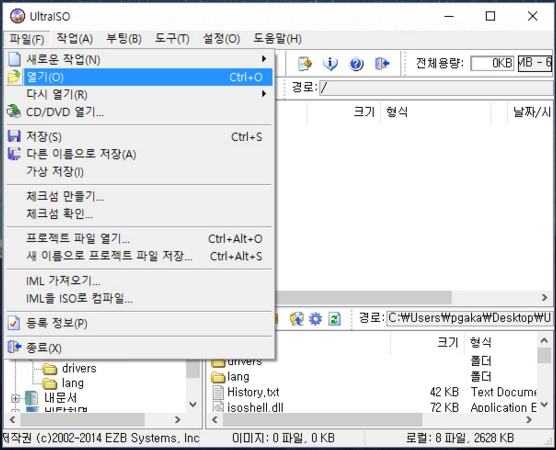Image resolution: width=556 pixels, height=450 pixels.
Task: Open the 부팅(B) menu
Action: (x=124, y=39)
